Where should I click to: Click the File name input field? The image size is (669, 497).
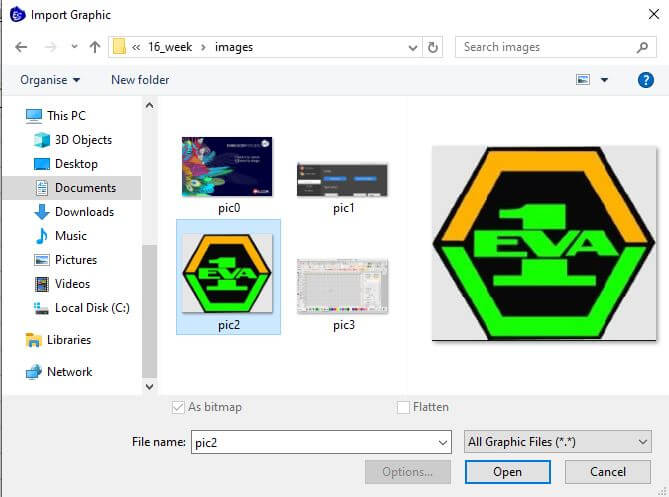[x=321, y=442]
